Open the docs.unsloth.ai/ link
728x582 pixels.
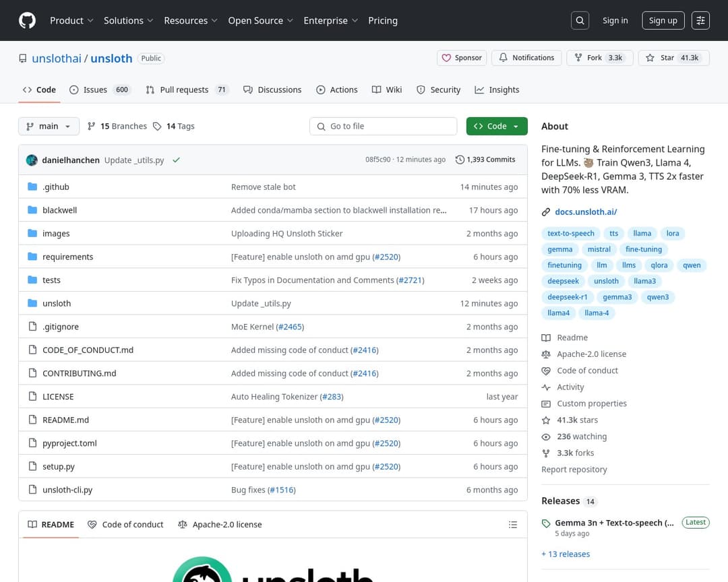click(x=586, y=212)
